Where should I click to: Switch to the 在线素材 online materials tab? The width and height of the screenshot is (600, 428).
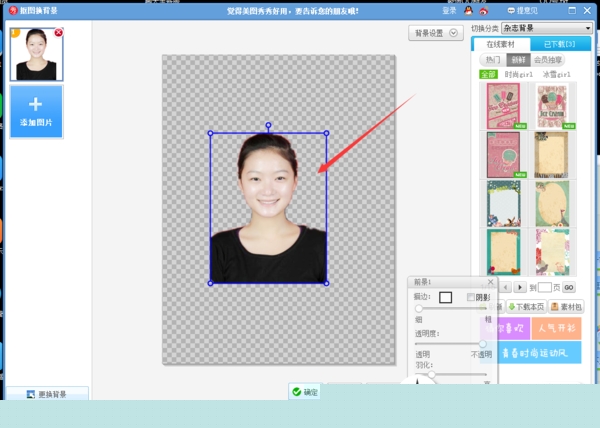click(x=501, y=45)
